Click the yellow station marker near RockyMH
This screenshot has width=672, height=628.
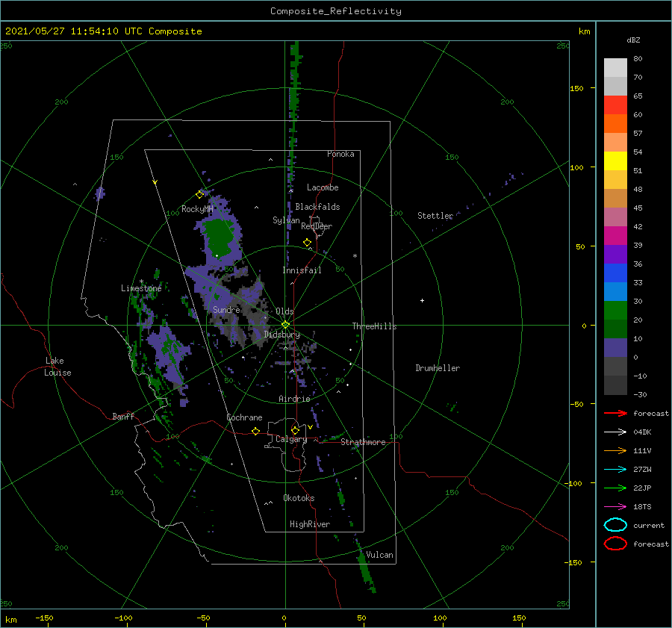point(199,195)
